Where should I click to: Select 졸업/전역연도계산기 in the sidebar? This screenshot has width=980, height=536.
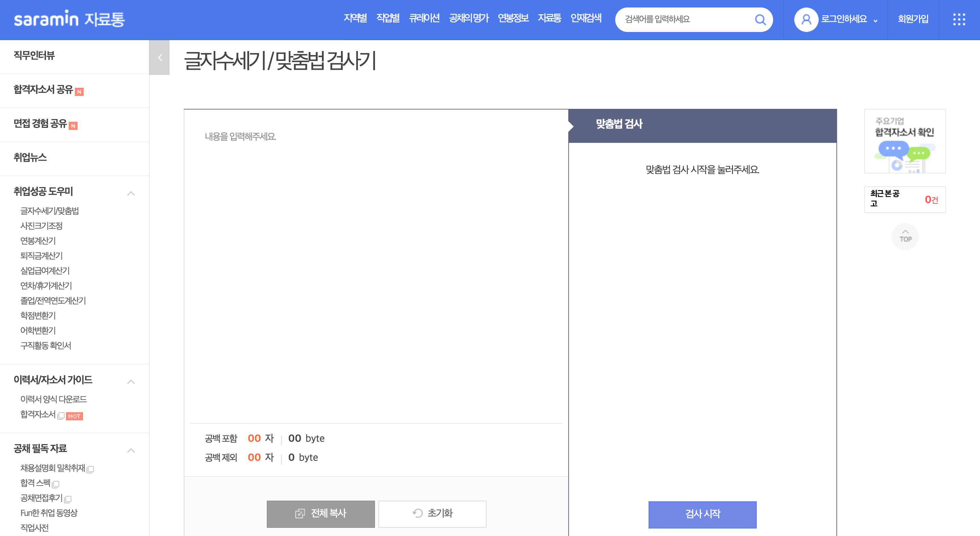[x=53, y=301]
